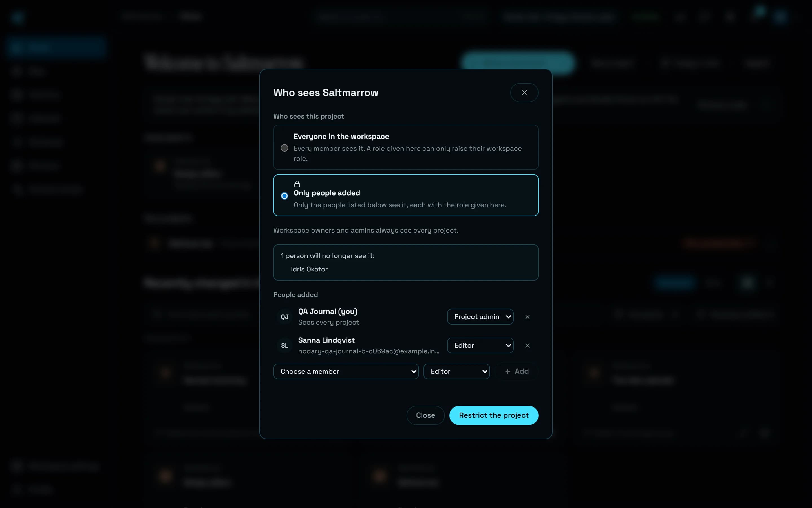The image size is (812, 508).
Task: Click the 'People added' heading
Action: tap(295, 295)
